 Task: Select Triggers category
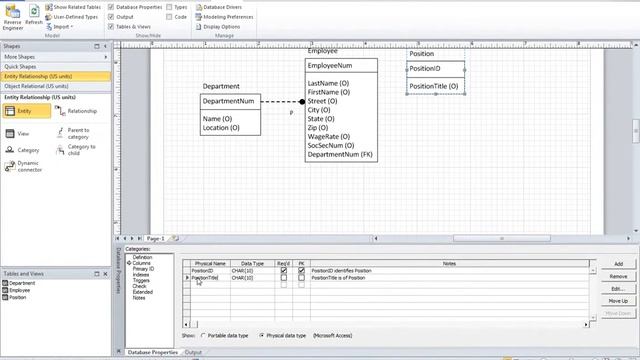click(141, 280)
